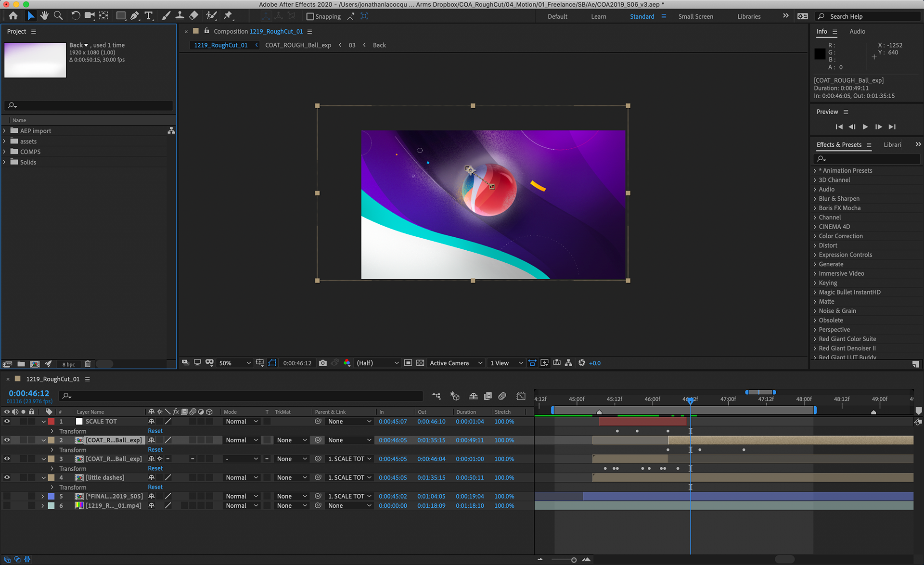The height and width of the screenshot is (565, 924).
Task: Hide the SCALE TOT layer
Action: coord(7,421)
